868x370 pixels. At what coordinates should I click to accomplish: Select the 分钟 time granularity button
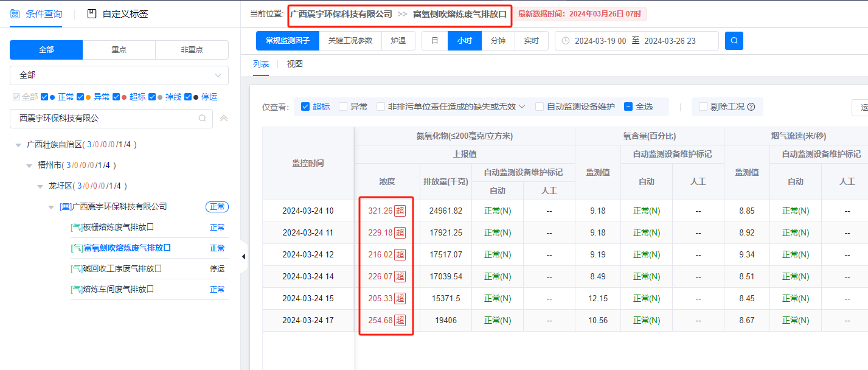(x=498, y=41)
